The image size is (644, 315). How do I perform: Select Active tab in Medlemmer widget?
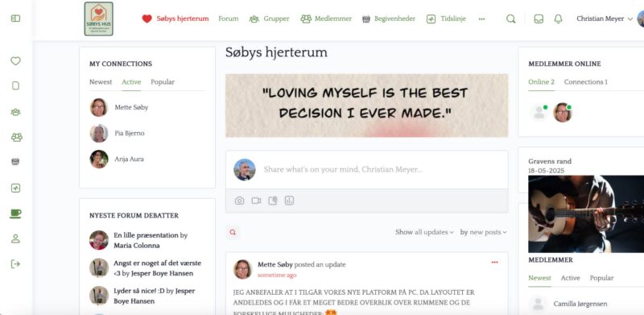[x=571, y=278]
